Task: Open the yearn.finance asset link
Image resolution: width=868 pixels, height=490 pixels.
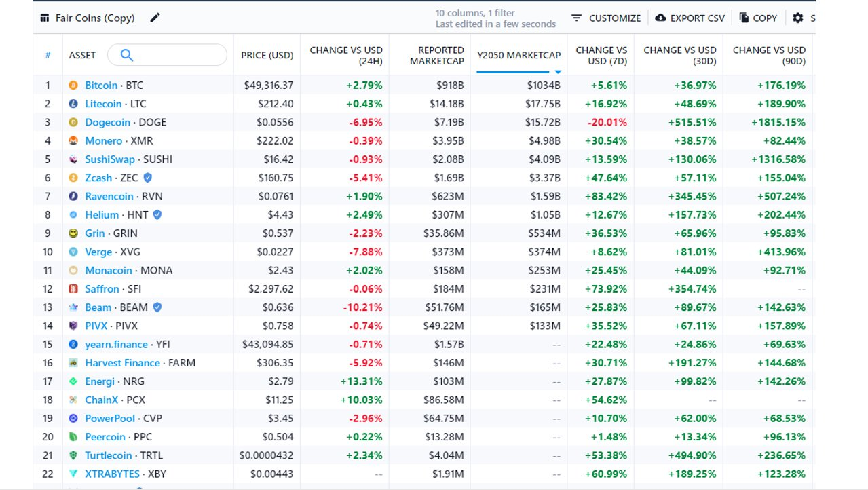Action: tap(116, 345)
